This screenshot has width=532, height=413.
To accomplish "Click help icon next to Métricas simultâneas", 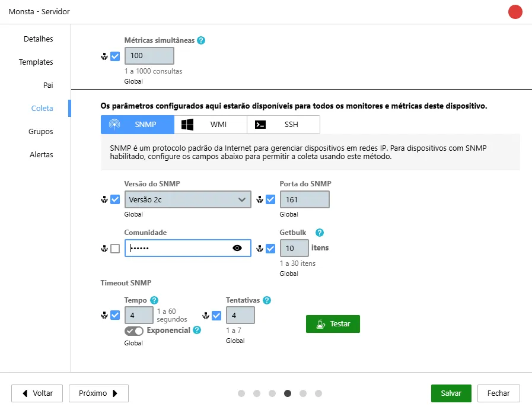I will click(201, 40).
